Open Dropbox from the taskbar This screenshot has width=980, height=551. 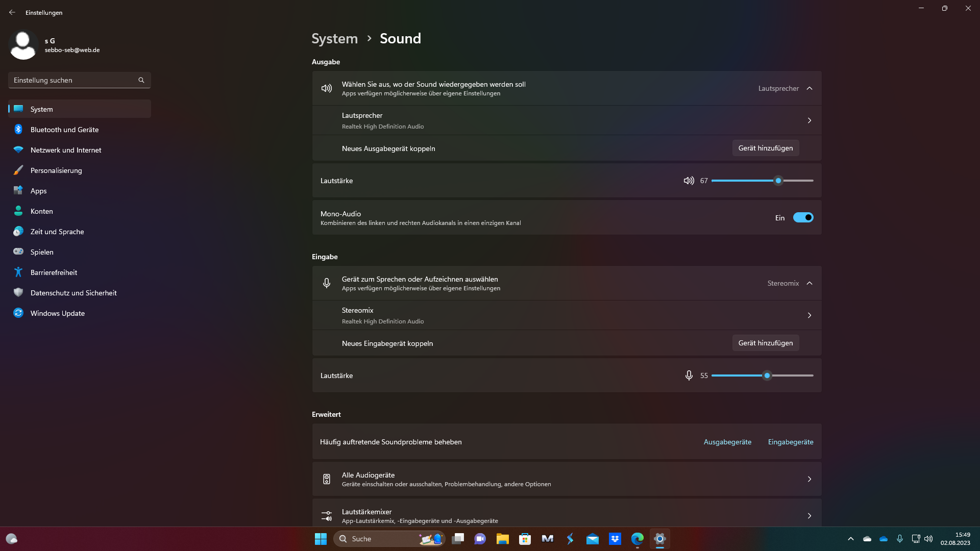point(615,539)
